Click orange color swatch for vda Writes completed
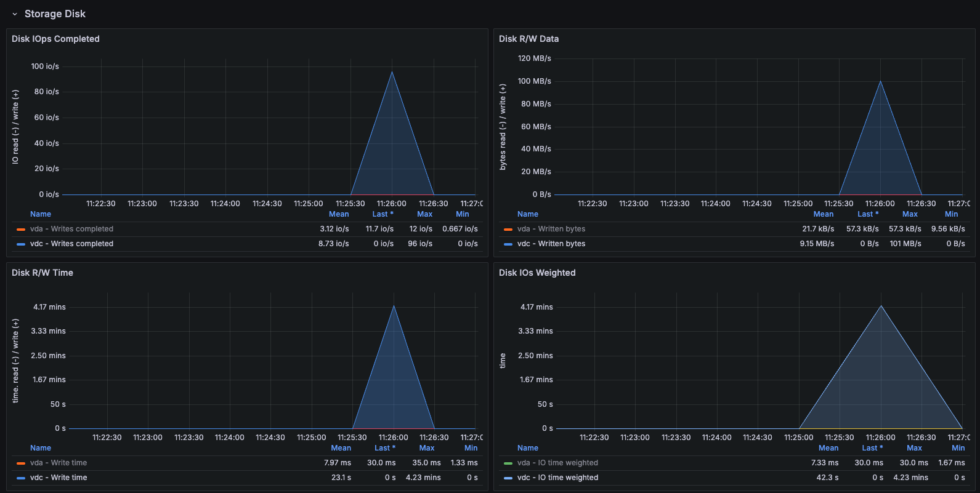 [21, 230]
